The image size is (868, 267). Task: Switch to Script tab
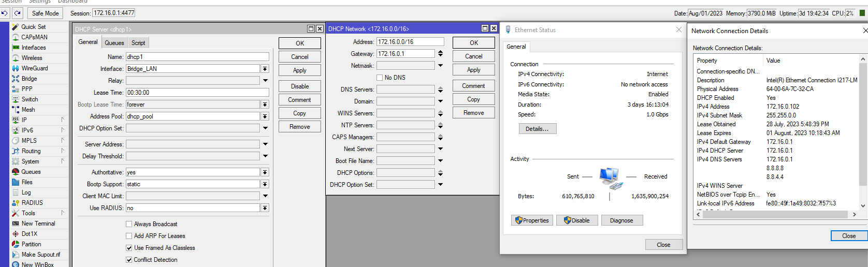[138, 43]
